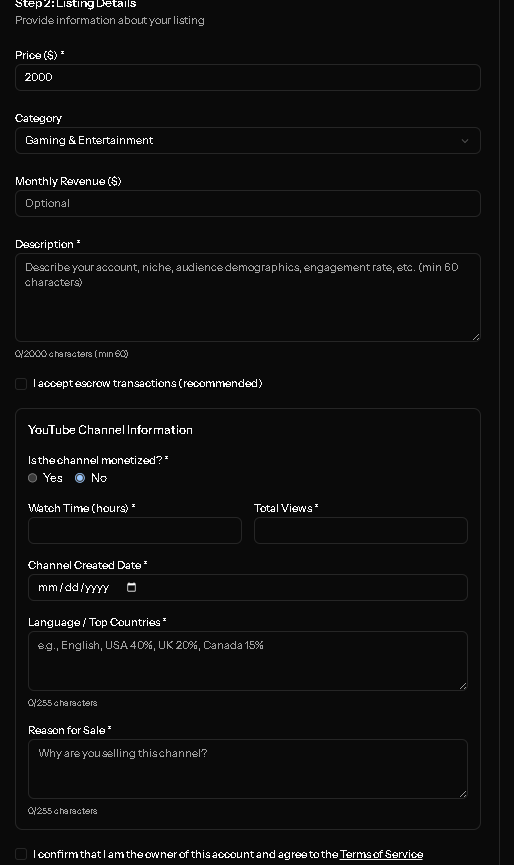The height and width of the screenshot is (865, 514).
Task: Open the Gaming & Entertainment category dropdown
Action: [248, 141]
